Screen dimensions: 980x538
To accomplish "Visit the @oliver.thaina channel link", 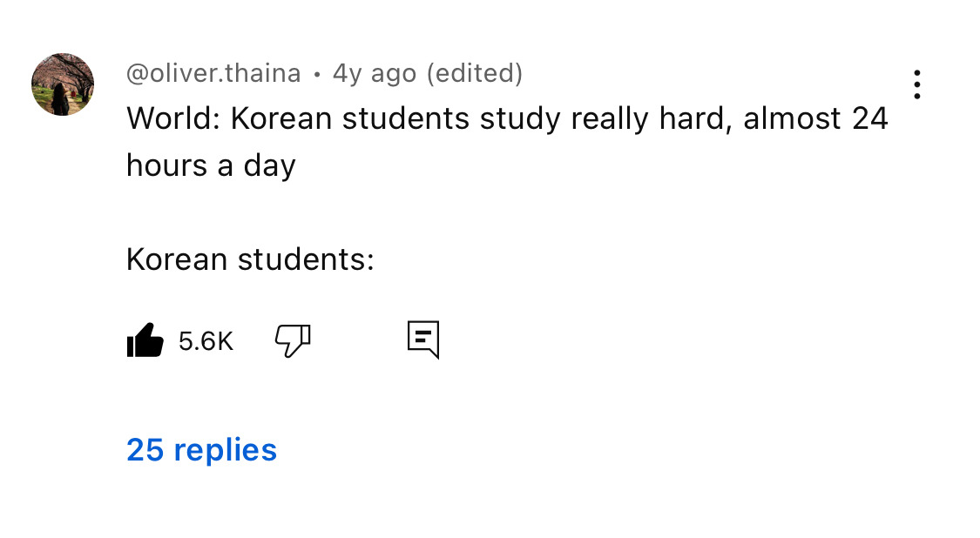I will pos(213,74).
